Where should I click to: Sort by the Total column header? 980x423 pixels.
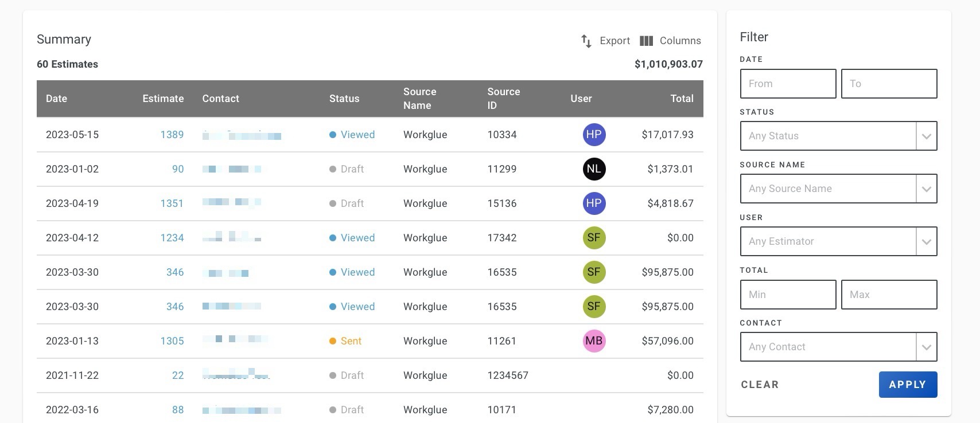tap(682, 99)
